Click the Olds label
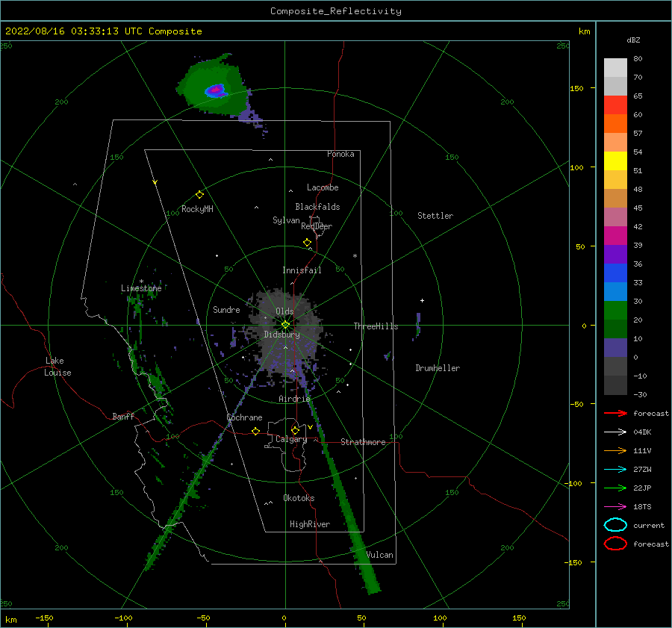This screenshot has height=628, width=672. click(x=284, y=311)
